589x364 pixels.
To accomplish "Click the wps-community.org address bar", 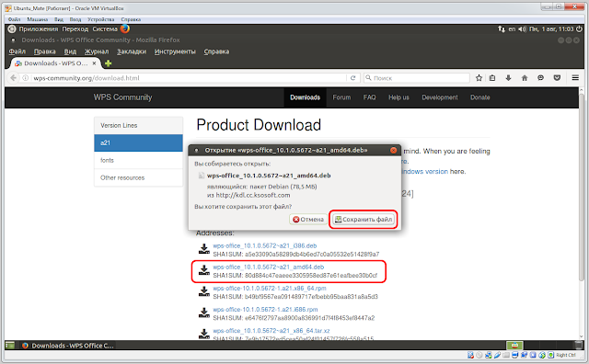I will [188, 78].
